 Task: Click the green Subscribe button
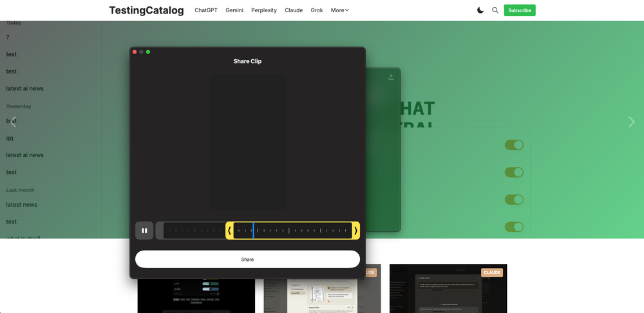click(x=519, y=10)
